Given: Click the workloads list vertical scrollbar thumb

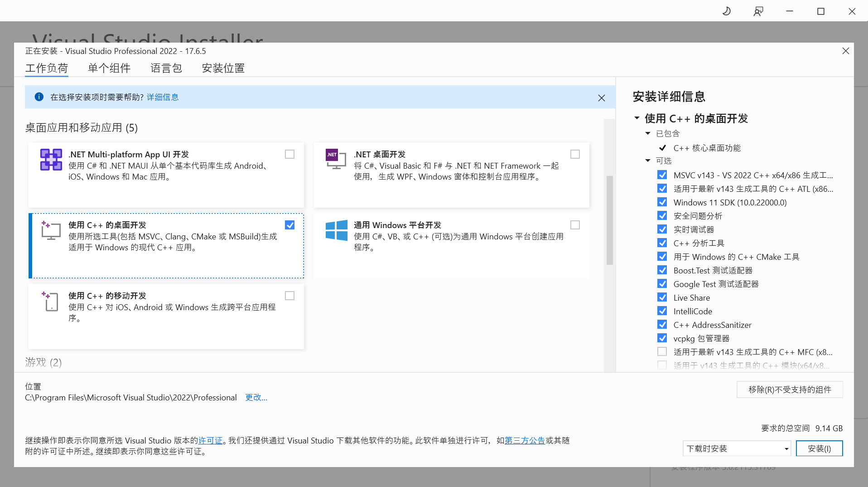Looking at the screenshot, I should 610,220.
